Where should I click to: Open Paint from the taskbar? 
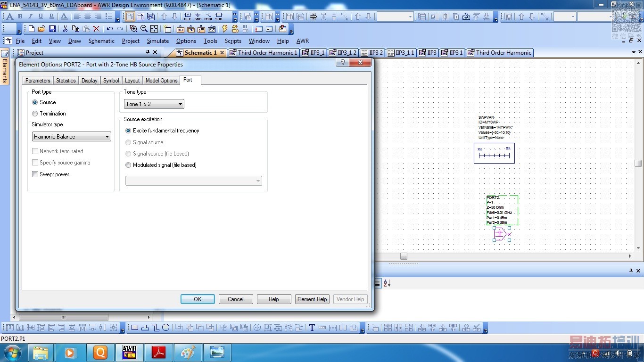coord(188,352)
